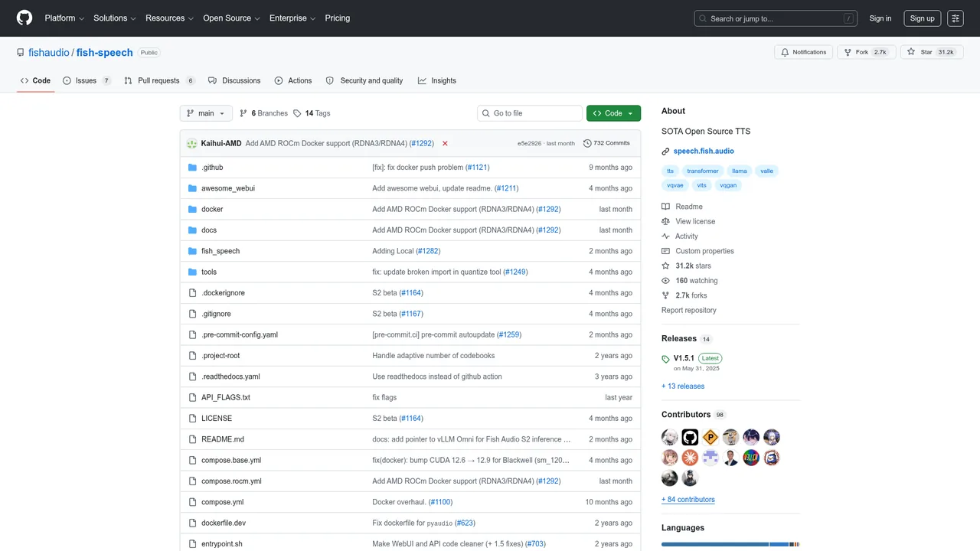Click the Sign in link

click(880, 18)
